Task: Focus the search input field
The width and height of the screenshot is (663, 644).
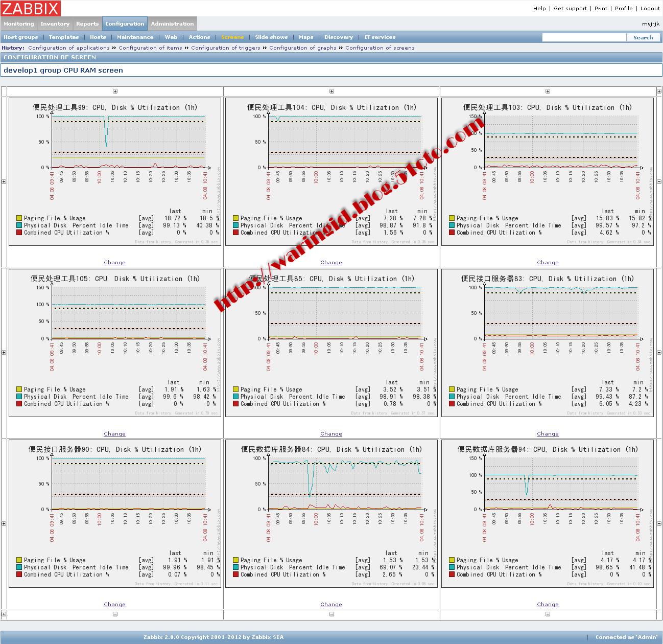Action: tap(584, 37)
